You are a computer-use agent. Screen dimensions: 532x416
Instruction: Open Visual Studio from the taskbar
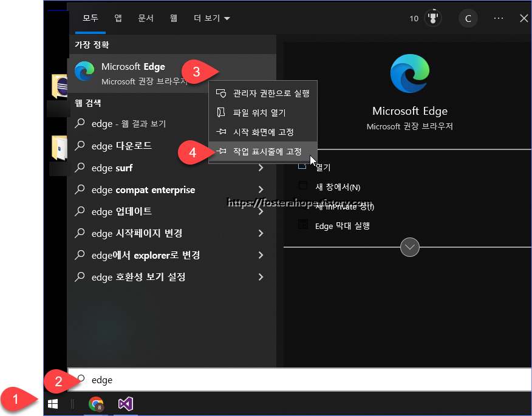[x=126, y=404]
